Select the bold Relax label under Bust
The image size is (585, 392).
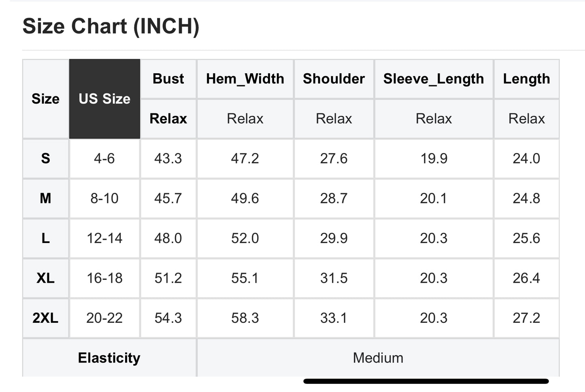tap(168, 119)
